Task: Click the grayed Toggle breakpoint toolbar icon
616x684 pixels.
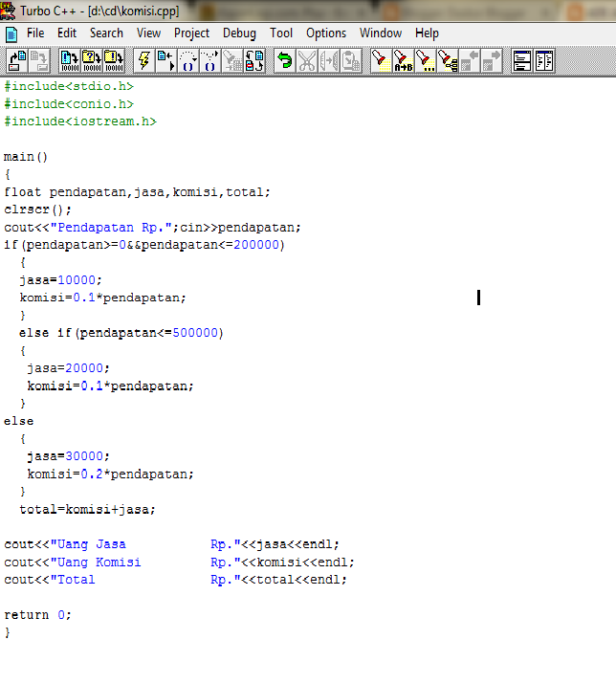Action: tap(232, 60)
